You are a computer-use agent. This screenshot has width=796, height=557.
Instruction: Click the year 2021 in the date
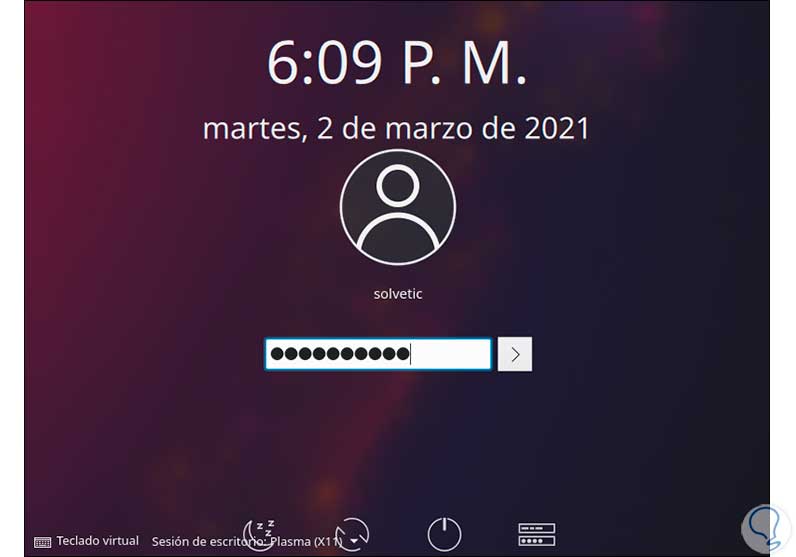[x=557, y=128]
